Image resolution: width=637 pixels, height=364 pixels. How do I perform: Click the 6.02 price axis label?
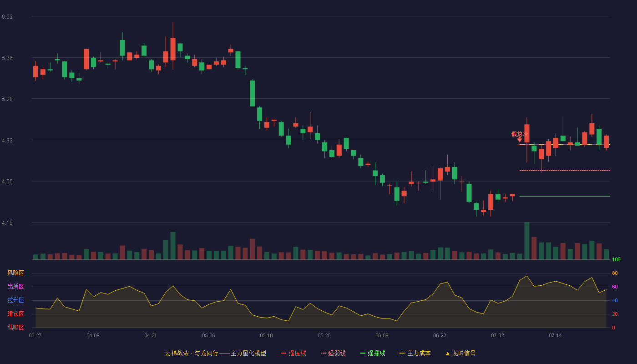tap(7, 17)
